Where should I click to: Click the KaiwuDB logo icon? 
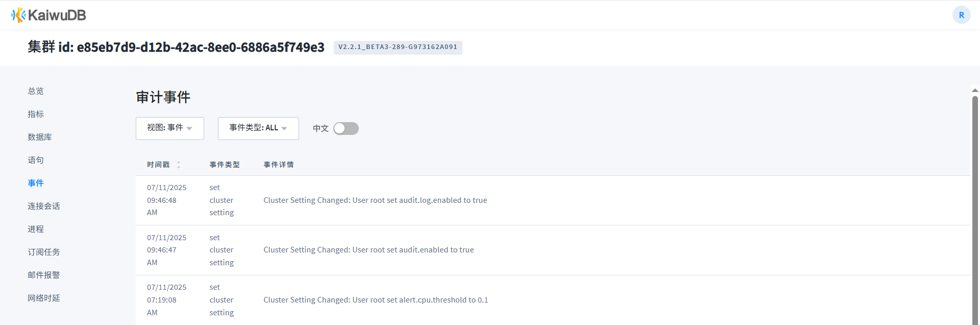pos(18,15)
